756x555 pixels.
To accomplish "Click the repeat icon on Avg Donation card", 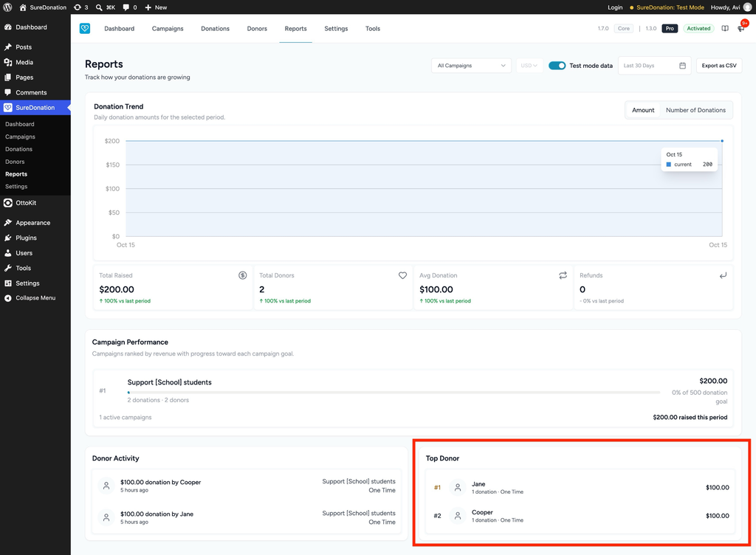I will (563, 275).
